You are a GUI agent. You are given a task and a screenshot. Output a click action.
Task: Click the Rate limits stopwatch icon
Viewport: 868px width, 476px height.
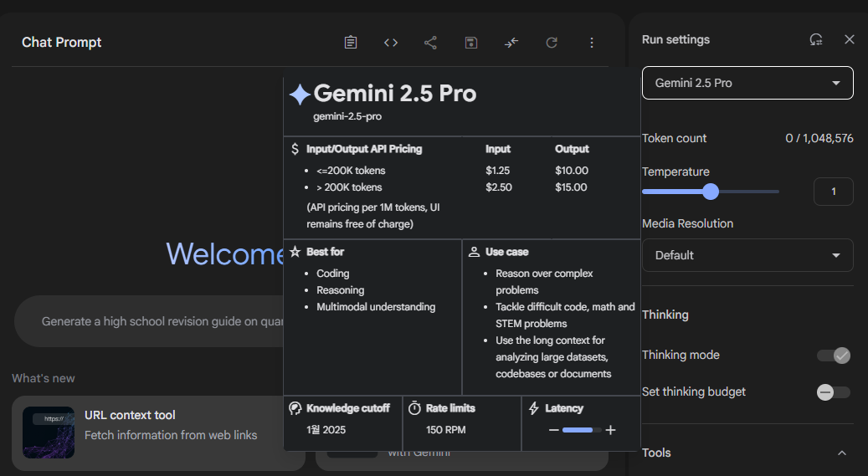click(414, 408)
